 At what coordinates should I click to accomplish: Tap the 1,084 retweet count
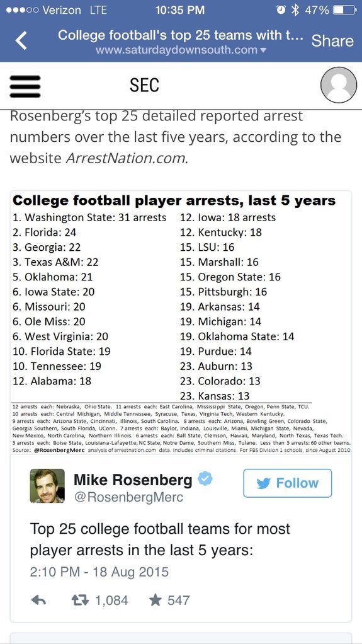pos(111,601)
